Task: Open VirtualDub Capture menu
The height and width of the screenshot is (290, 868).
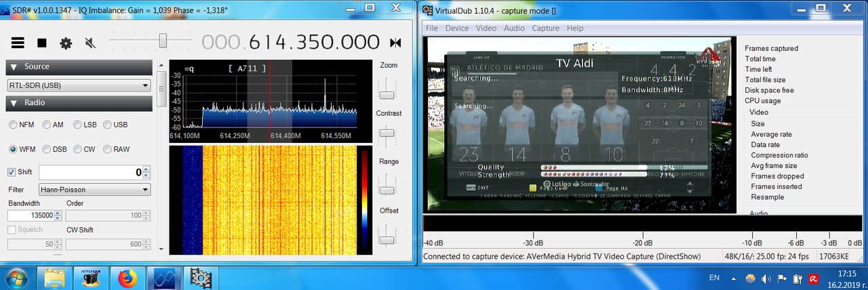Action: pos(546,28)
